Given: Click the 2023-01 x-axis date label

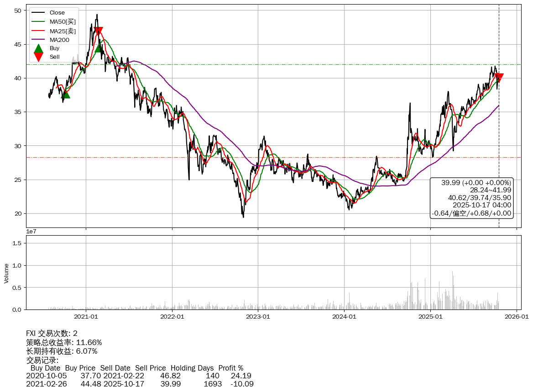Looking at the screenshot, I should click(x=258, y=316).
